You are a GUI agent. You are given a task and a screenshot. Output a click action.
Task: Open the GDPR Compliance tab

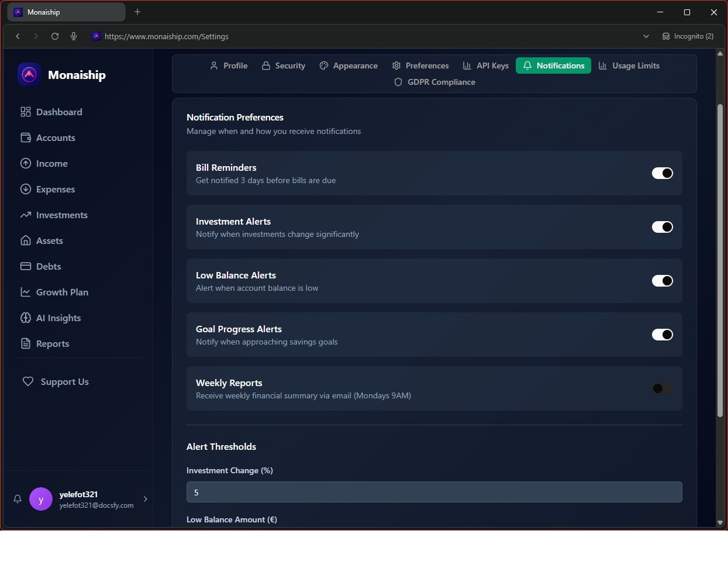tap(434, 82)
